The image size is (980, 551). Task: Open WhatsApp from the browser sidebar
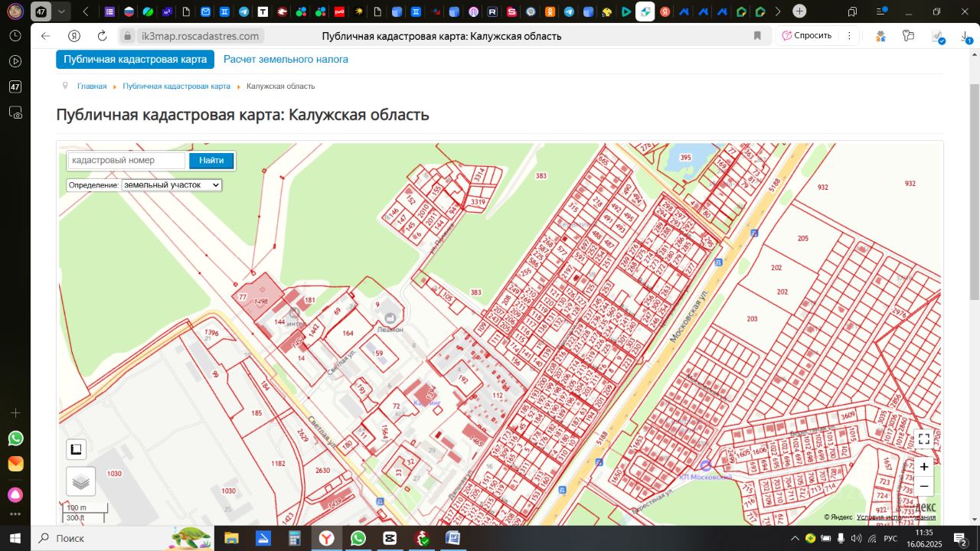15,439
